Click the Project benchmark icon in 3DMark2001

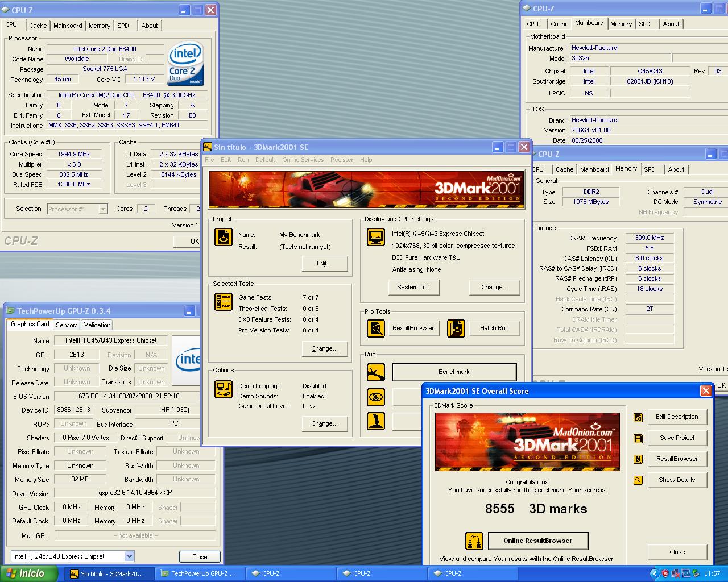pyautogui.click(x=223, y=237)
